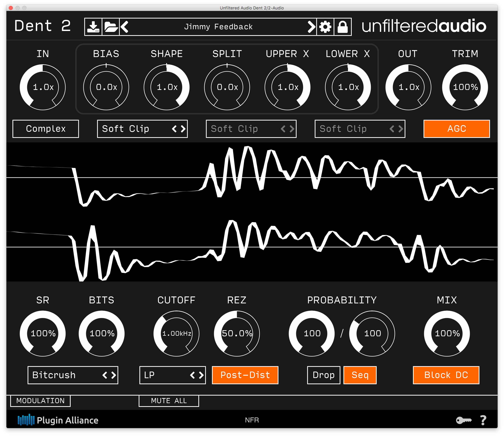
Task: Open the settings gear icon
Action: coord(325,27)
